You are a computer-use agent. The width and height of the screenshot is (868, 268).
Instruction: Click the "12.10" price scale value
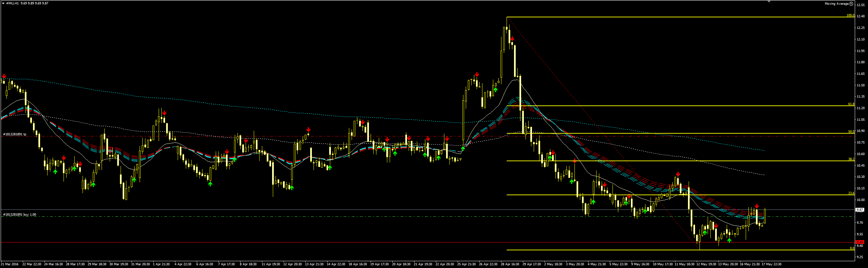(x=861, y=39)
